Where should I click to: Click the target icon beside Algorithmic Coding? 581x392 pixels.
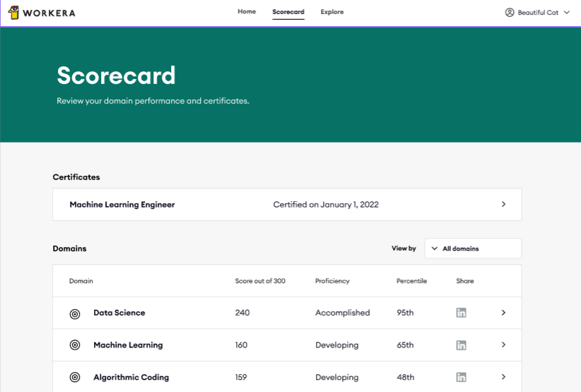click(75, 377)
